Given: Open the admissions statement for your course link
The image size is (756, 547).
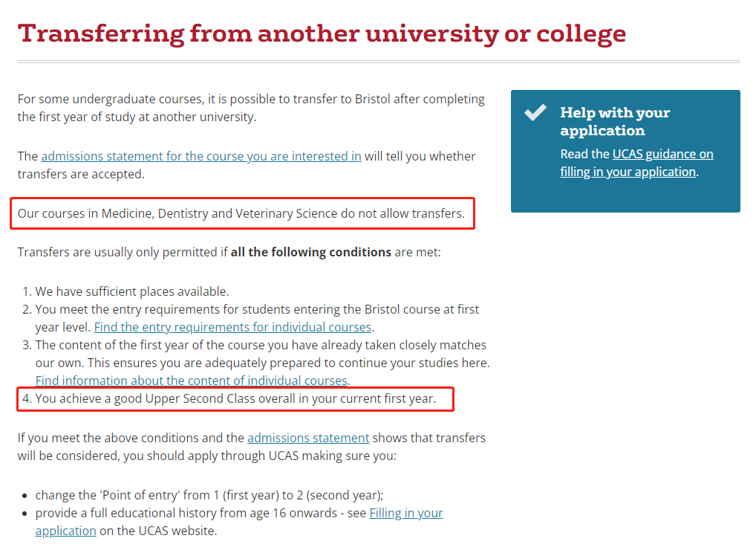Looking at the screenshot, I should click(201, 156).
